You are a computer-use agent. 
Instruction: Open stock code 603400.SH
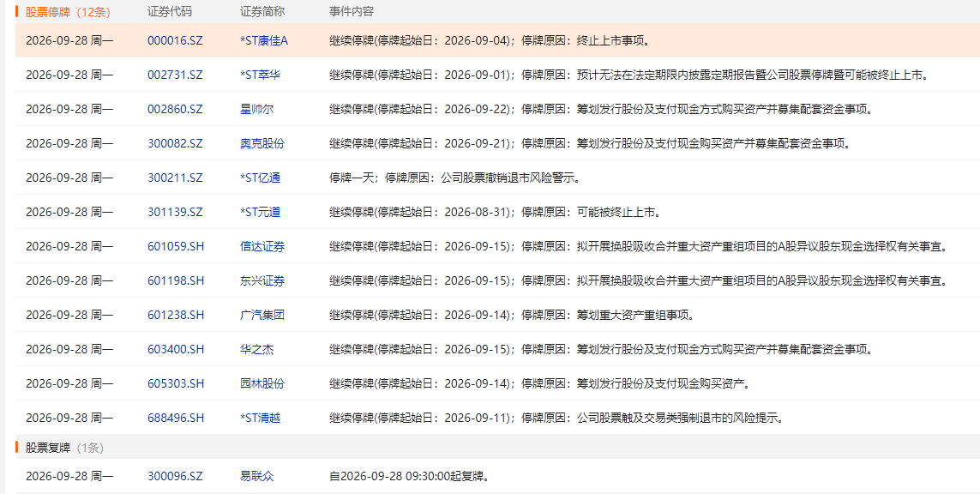click(x=176, y=349)
